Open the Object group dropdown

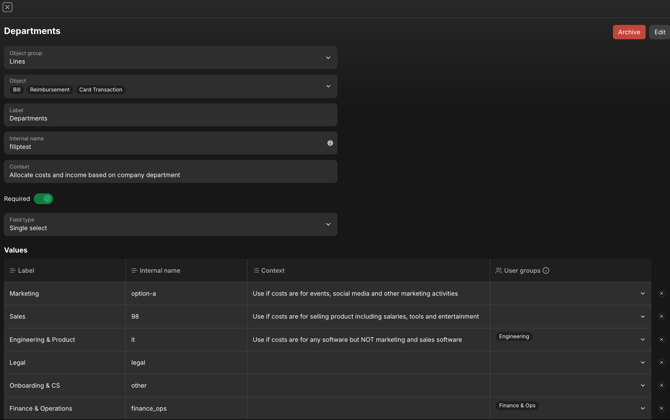(170, 58)
